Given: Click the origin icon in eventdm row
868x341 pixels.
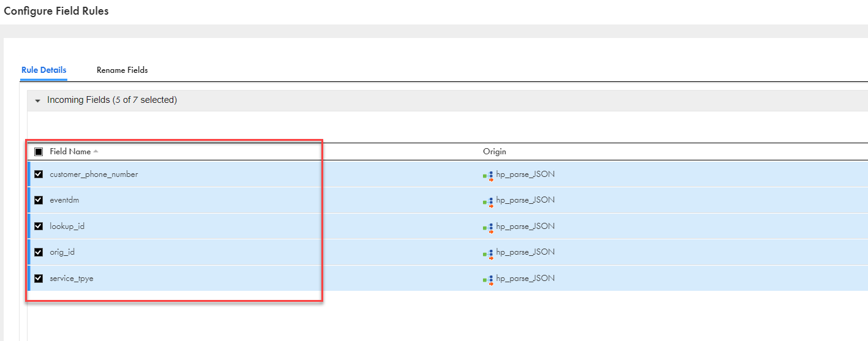Looking at the screenshot, I should [488, 201].
